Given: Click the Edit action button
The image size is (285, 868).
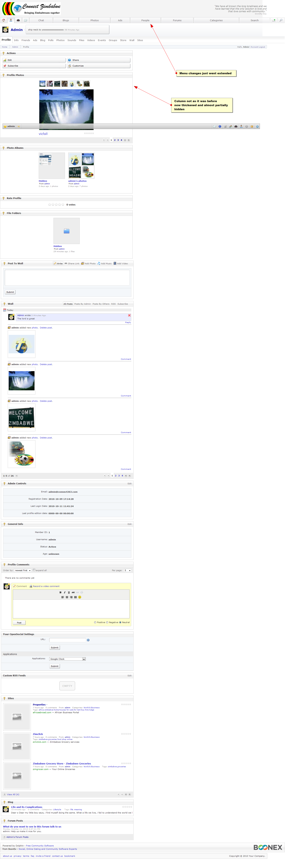Looking at the screenshot, I should (x=34, y=60).
